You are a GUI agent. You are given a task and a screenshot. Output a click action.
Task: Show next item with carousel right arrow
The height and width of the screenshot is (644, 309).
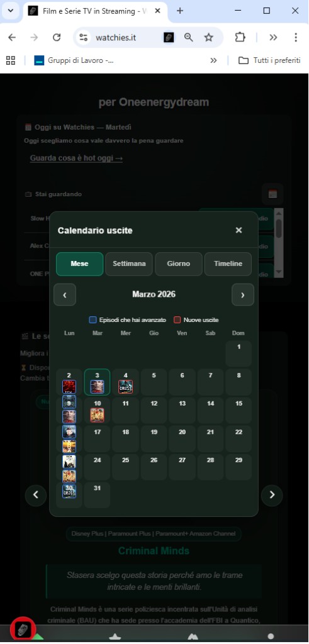[x=272, y=495]
